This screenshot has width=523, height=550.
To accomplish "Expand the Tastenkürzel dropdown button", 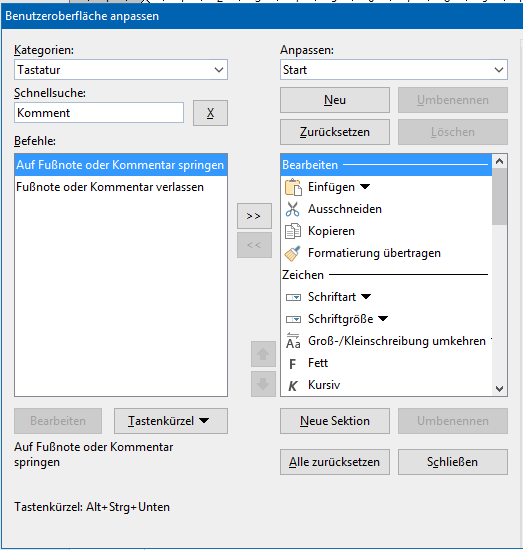I will coord(171,421).
